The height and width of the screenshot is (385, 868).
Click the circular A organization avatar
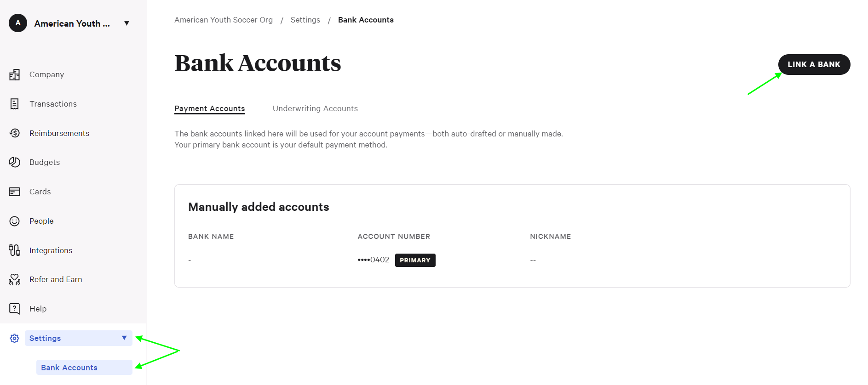pos(18,23)
